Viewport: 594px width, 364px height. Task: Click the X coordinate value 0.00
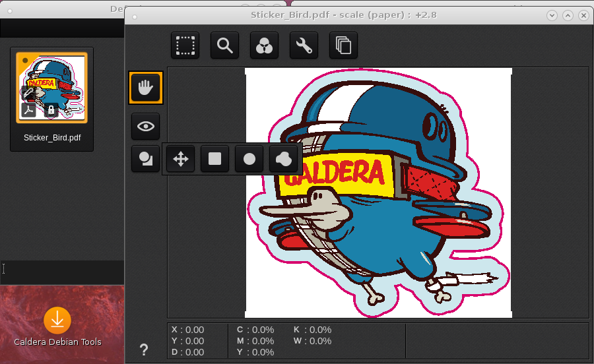point(194,330)
